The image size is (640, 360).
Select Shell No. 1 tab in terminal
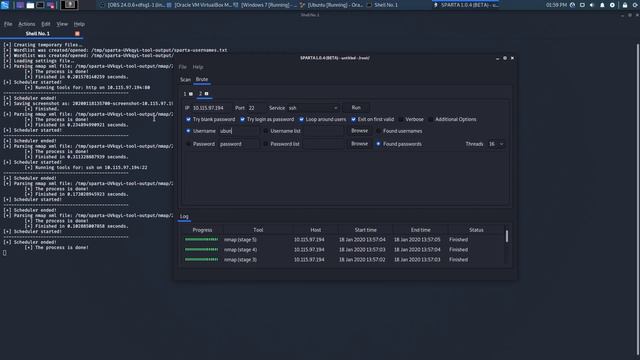click(x=38, y=33)
